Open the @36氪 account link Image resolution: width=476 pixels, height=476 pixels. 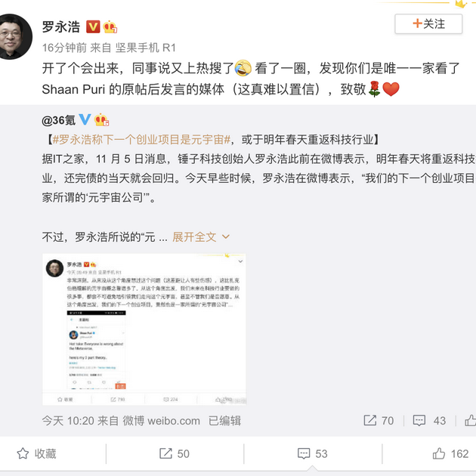[x=59, y=120]
